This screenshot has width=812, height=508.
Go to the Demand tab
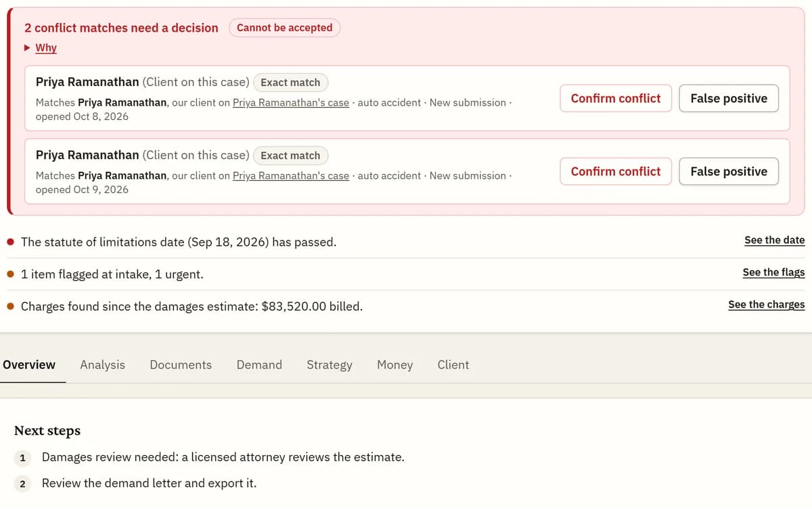click(x=259, y=364)
